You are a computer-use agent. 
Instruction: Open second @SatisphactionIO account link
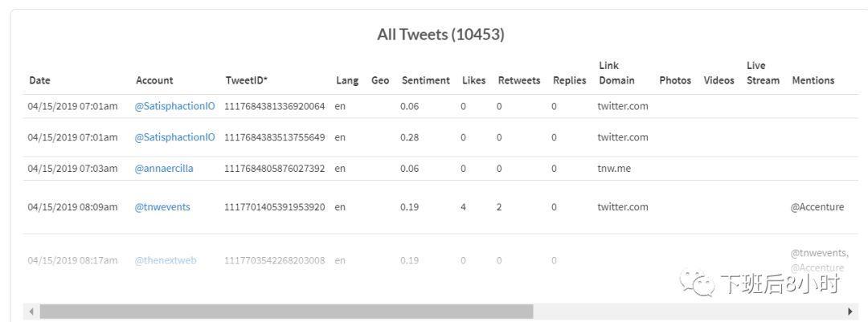tap(174, 137)
